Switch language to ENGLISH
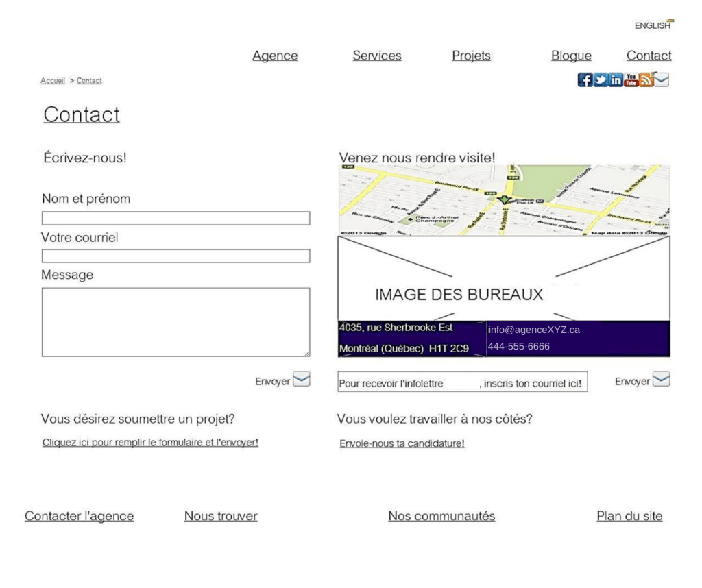This screenshot has height=588, width=702. click(x=652, y=25)
